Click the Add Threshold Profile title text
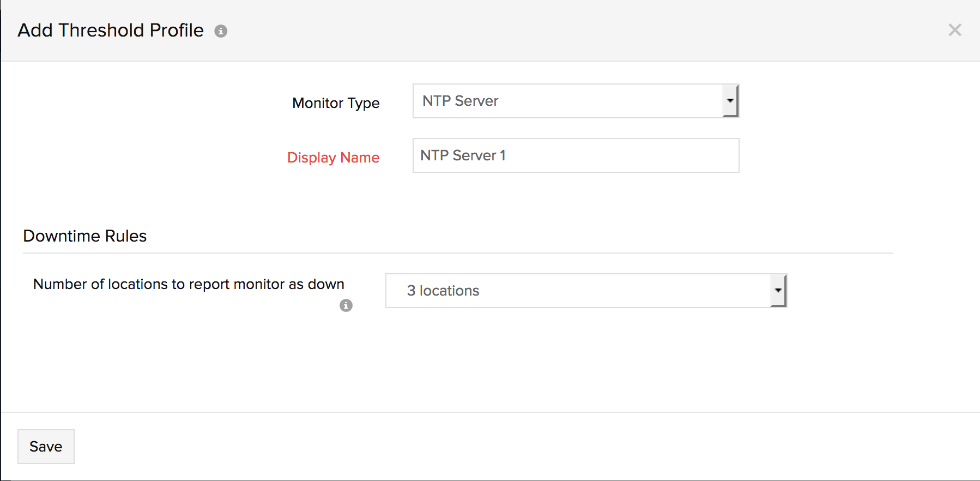This screenshot has width=980, height=481. point(111,31)
